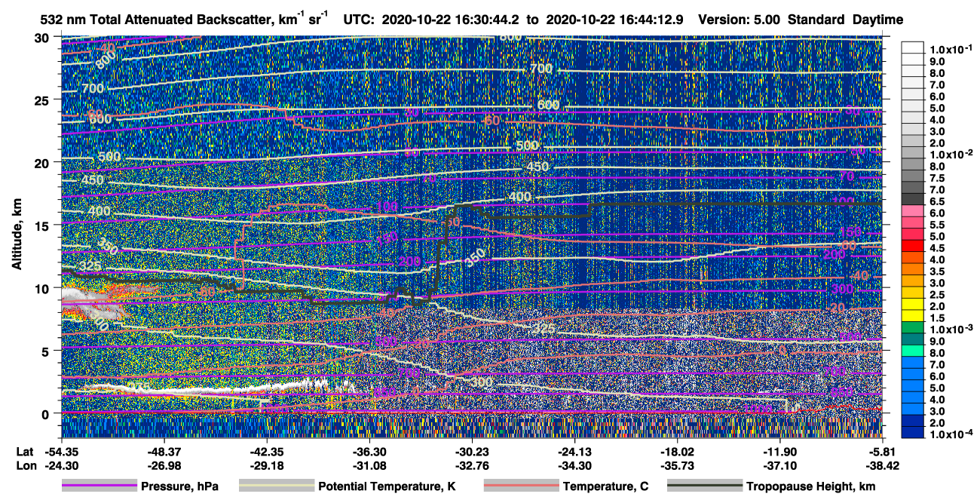Click the 'Temperature, C' legend label
Screen dimensions: 980x503
pos(605,487)
